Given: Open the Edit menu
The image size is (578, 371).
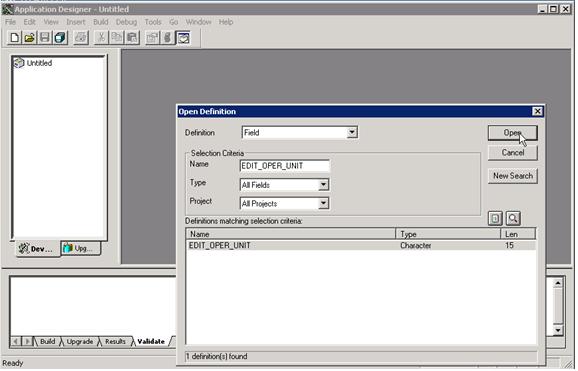Looking at the screenshot, I should tap(29, 22).
